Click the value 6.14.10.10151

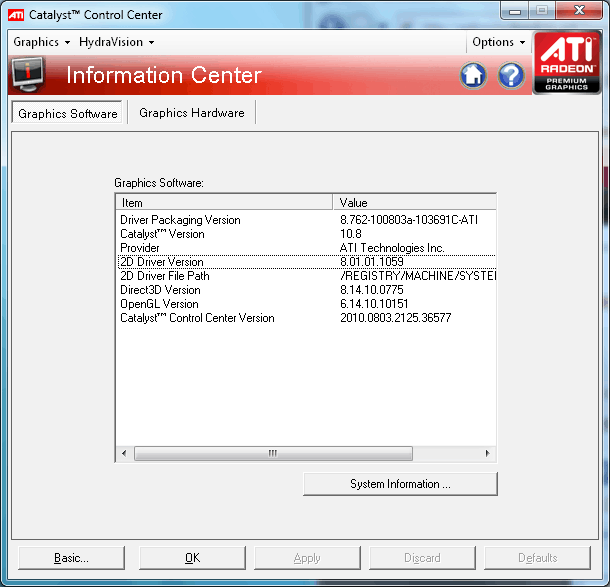pos(374,304)
